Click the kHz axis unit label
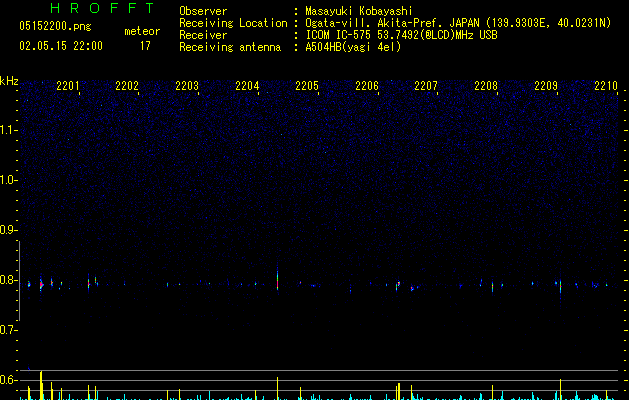This screenshot has width=629, height=400. (x=9, y=81)
